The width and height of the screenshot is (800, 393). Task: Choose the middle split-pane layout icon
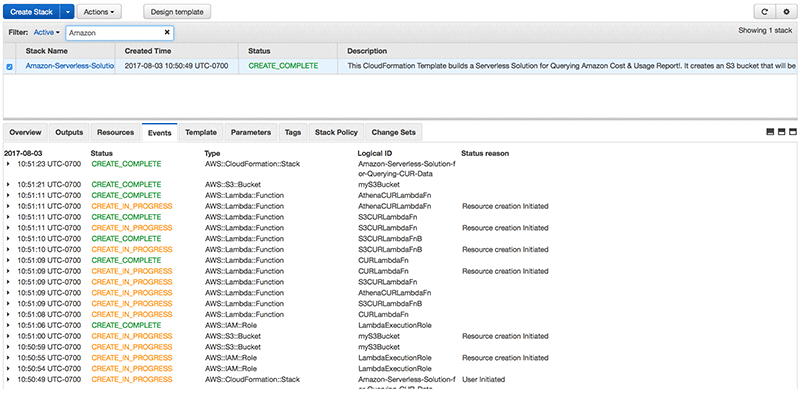pyautogui.click(x=782, y=132)
